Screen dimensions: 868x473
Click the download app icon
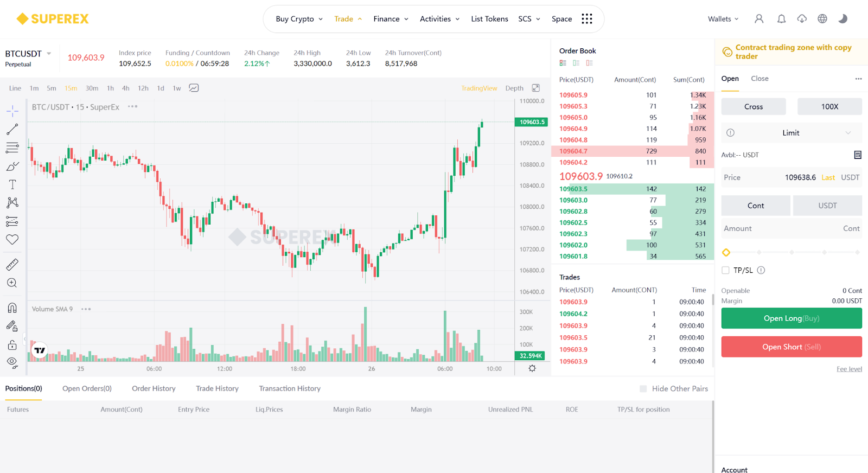pos(802,19)
